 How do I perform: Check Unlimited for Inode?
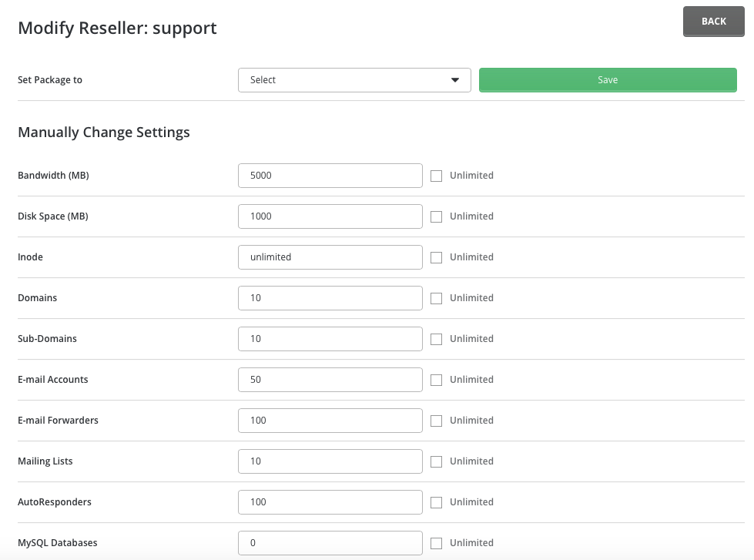click(x=436, y=258)
